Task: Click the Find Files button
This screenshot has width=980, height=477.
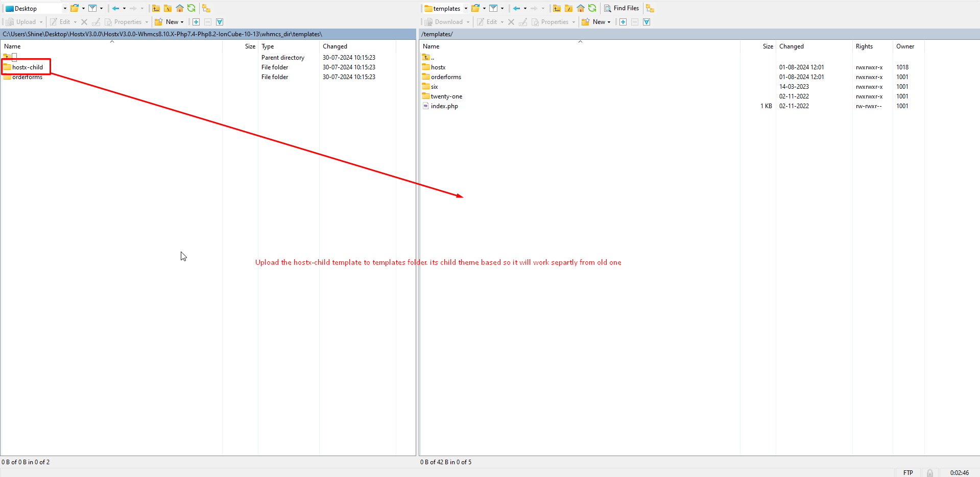Action: coord(622,8)
